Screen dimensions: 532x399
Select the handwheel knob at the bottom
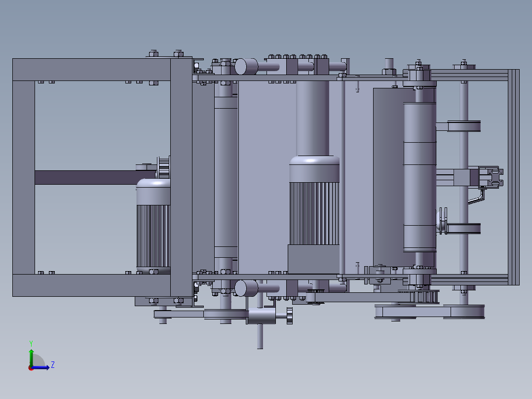click(x=289, y=316)
